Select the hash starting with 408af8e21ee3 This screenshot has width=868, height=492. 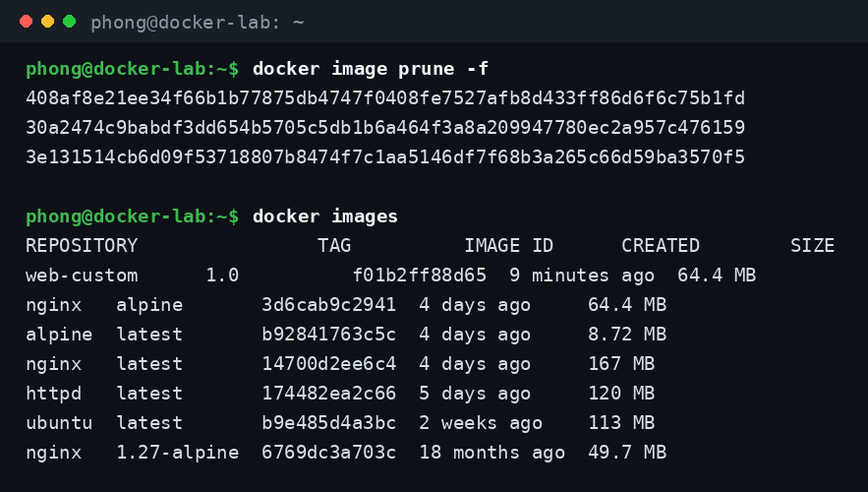pyautogui.click(x=385, y=98)
